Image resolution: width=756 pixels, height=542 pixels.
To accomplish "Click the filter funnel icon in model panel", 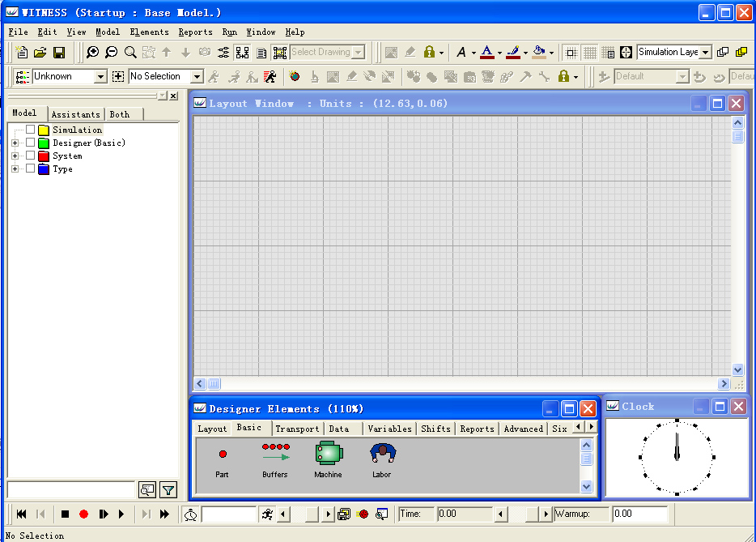I will click(168, 489).
